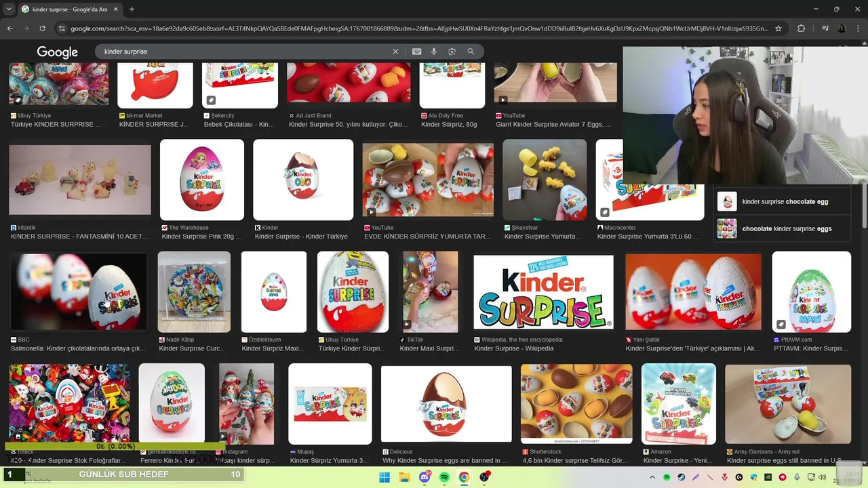Open OBS Studio from the taskbar

coord(484,477)
